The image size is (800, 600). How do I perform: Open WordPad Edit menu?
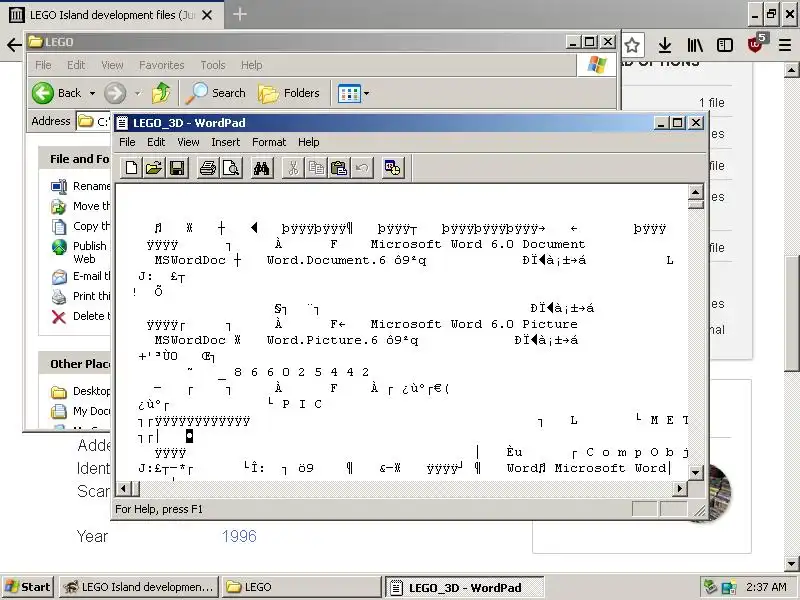[156, 142]
